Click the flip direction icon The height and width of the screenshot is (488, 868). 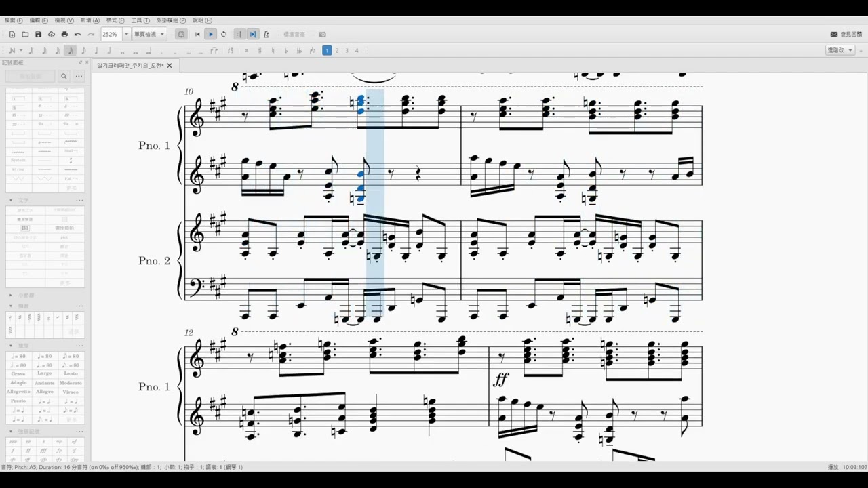[x=313, y=50]
